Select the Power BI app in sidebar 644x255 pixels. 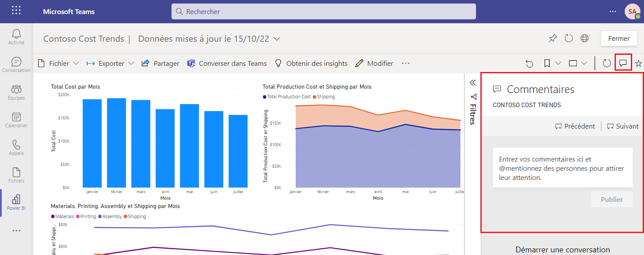[16, 203]
